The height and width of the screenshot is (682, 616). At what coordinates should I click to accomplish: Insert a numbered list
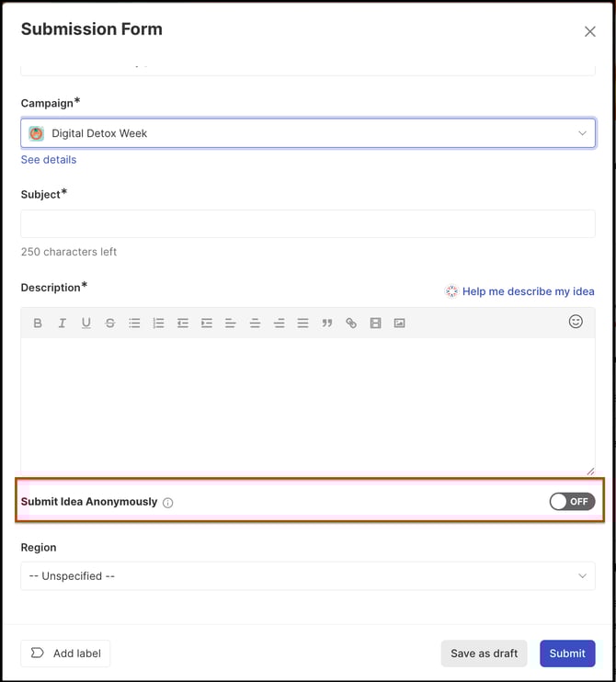tap(158, 324)
